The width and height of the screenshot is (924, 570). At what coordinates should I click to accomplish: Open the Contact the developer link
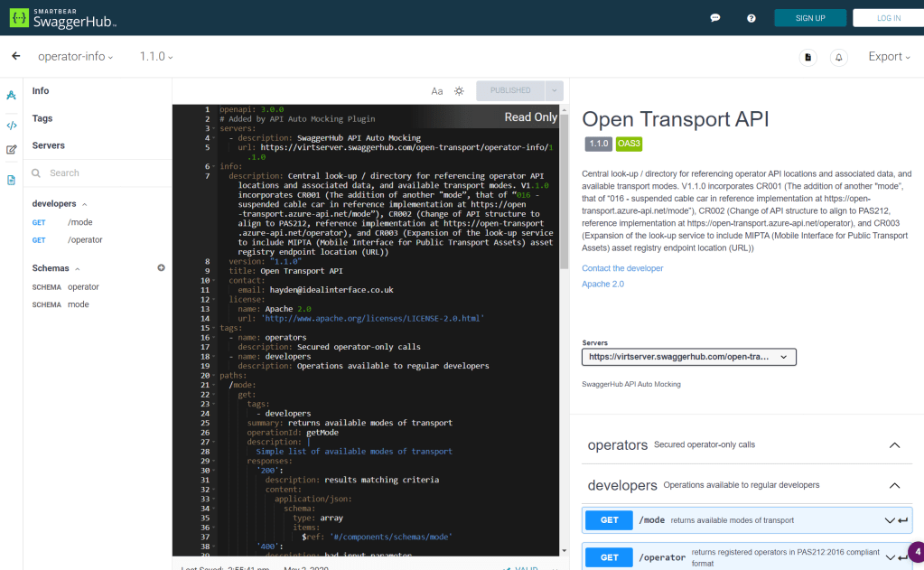click(x=622, y=268)
